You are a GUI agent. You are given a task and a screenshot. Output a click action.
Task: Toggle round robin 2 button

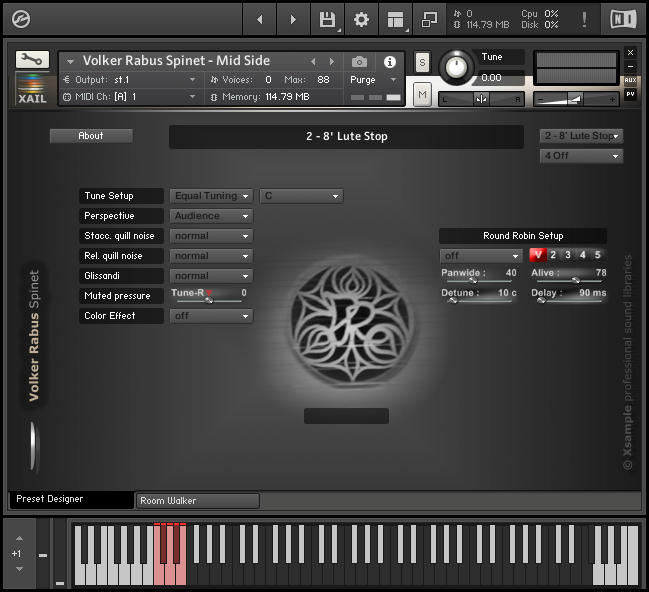tap(553, 255)
